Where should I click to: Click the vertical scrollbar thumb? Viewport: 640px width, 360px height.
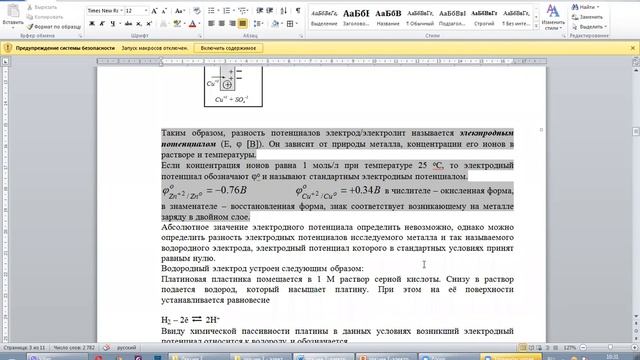636,131
